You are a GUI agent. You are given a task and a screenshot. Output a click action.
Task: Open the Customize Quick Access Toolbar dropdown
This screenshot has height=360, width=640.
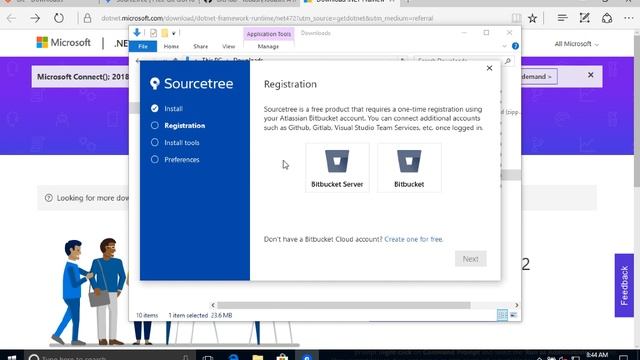(173, 33)
